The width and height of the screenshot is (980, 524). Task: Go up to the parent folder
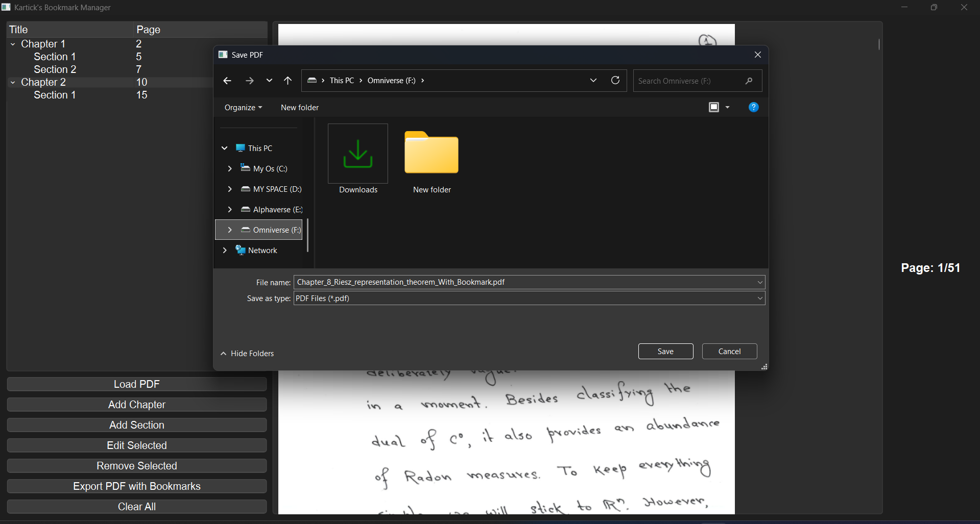pos(288,80)
